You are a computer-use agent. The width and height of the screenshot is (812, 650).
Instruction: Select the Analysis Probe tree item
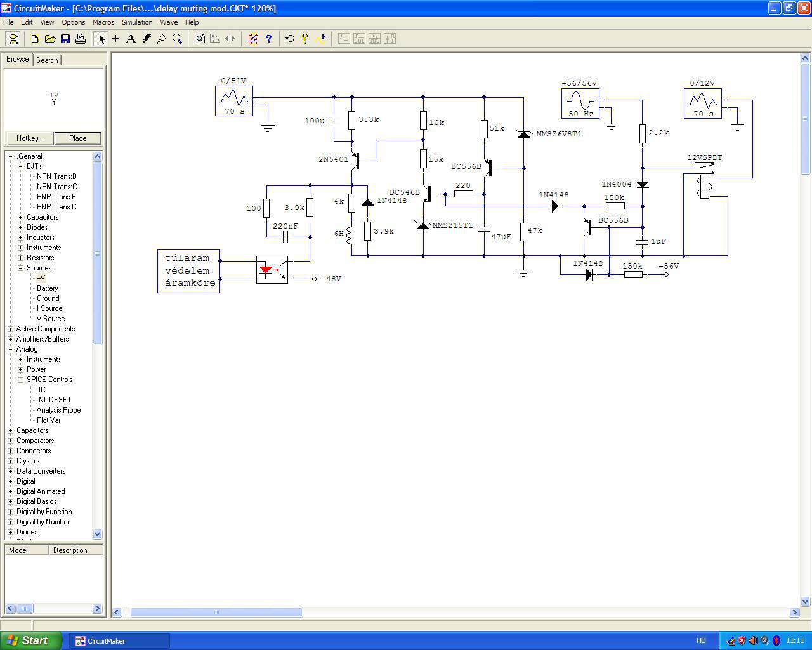(x=59, y=410)
